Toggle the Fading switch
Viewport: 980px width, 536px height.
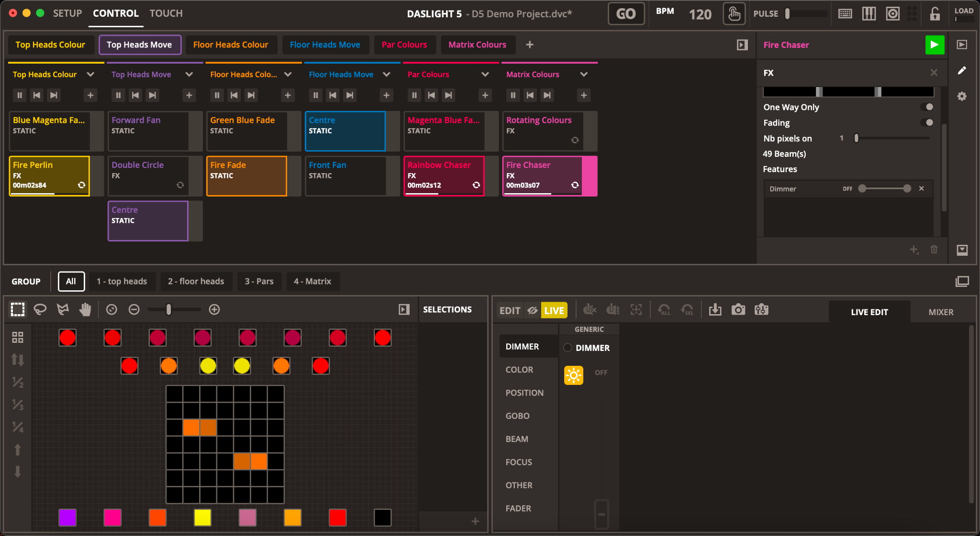(x=927, y=123)
